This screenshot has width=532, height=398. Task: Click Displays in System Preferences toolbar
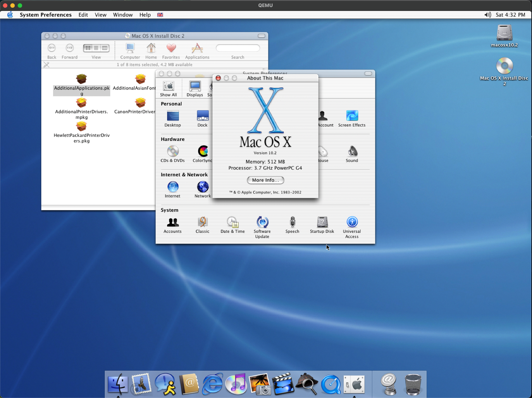click(195, 89)
